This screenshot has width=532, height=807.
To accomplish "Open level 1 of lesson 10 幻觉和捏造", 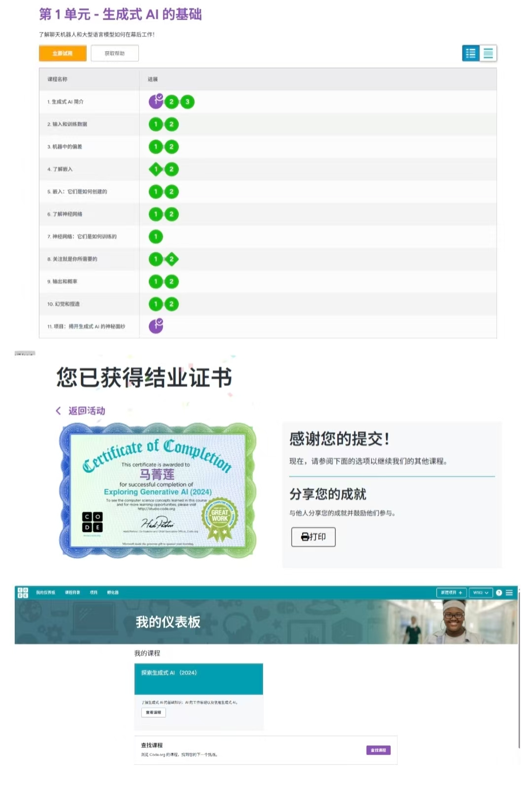I will (x=156, y=304).
